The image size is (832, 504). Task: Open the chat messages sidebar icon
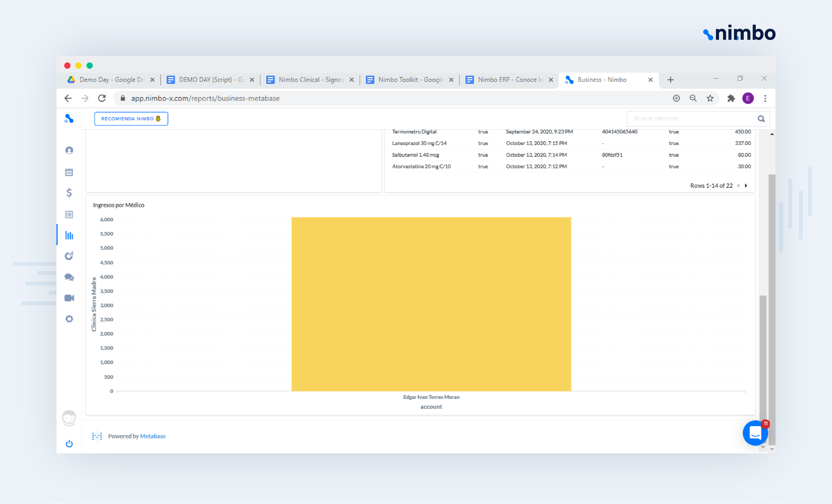coord(69,277)
